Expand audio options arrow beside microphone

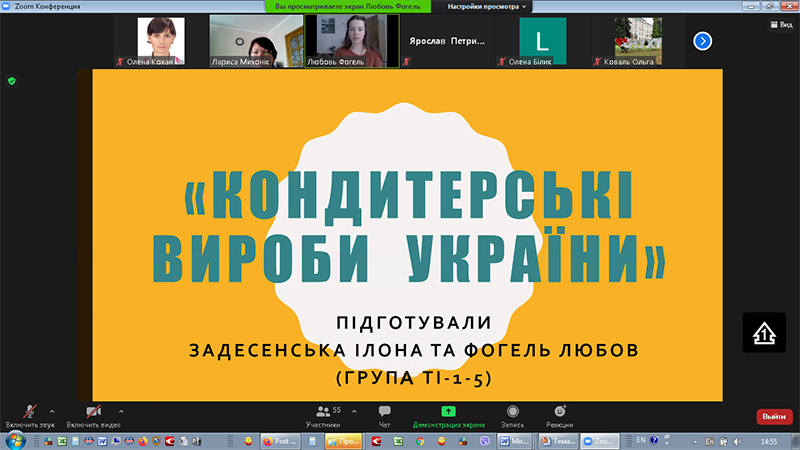pos(52,412)
